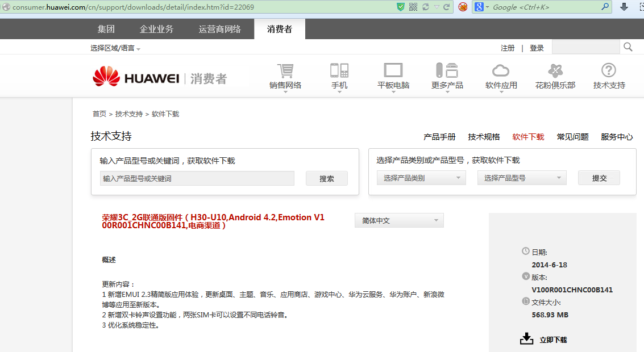Screen dimensions: 644x352
Task: Open the 销售网络 shopping cart icon
Action: [285, 70]
